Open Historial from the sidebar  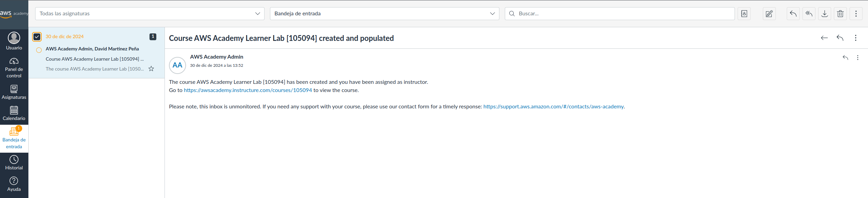click(14, 163)
